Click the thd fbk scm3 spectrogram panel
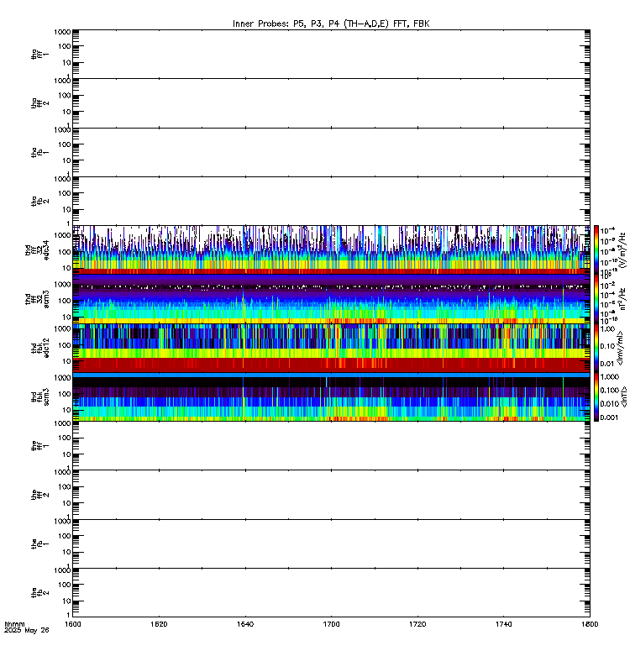 coord(331,396)
